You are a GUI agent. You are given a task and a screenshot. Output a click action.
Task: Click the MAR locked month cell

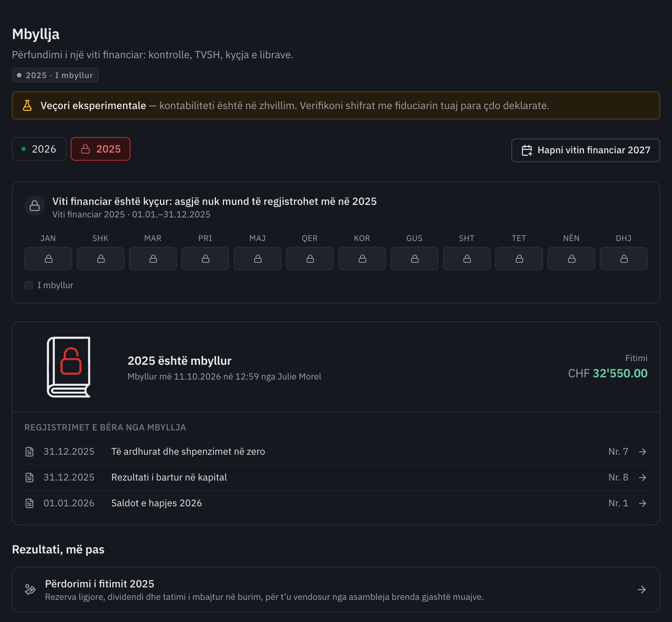pyautogui.click(x=153, y=259)
